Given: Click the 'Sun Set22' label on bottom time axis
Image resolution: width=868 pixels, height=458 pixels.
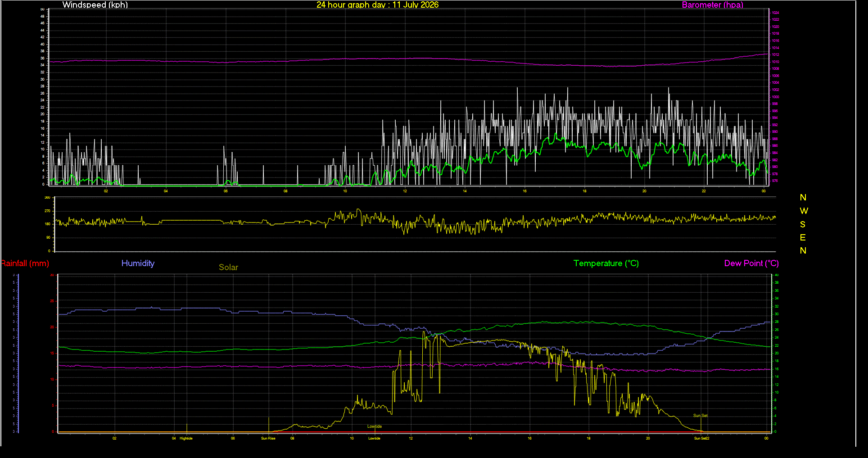Looking at the screenshot, I should (701, 438).
